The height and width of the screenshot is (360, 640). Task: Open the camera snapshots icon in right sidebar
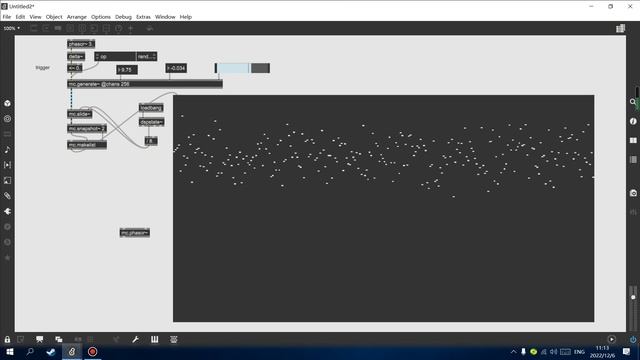pos(633,193)
